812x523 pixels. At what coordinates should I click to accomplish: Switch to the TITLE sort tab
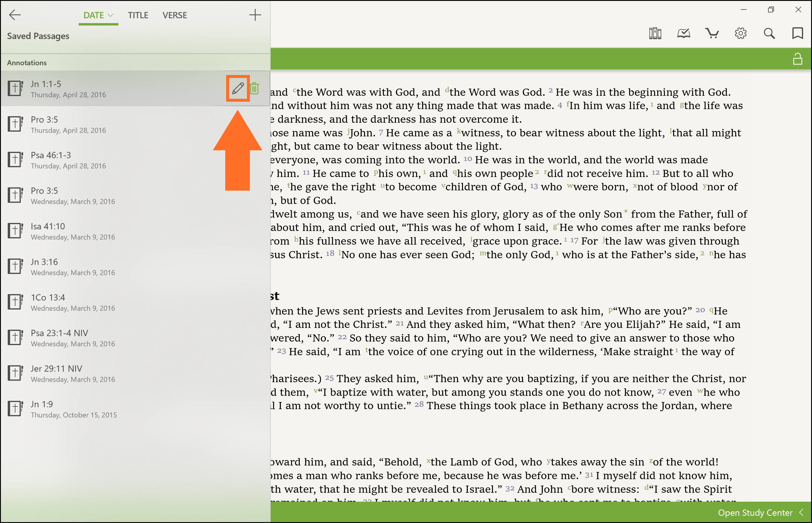coord(138,15)
